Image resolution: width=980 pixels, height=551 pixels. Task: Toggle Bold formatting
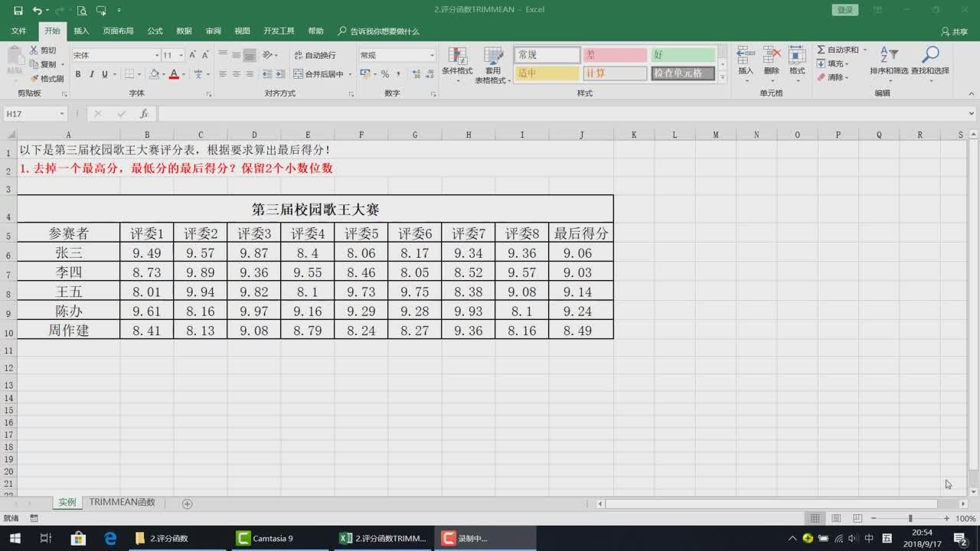tap(77, 74)
